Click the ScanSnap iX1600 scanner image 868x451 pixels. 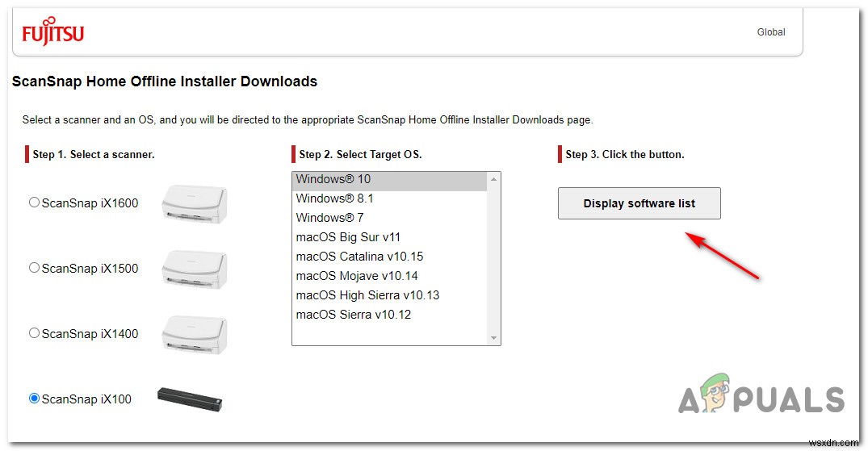click(195, 203)
